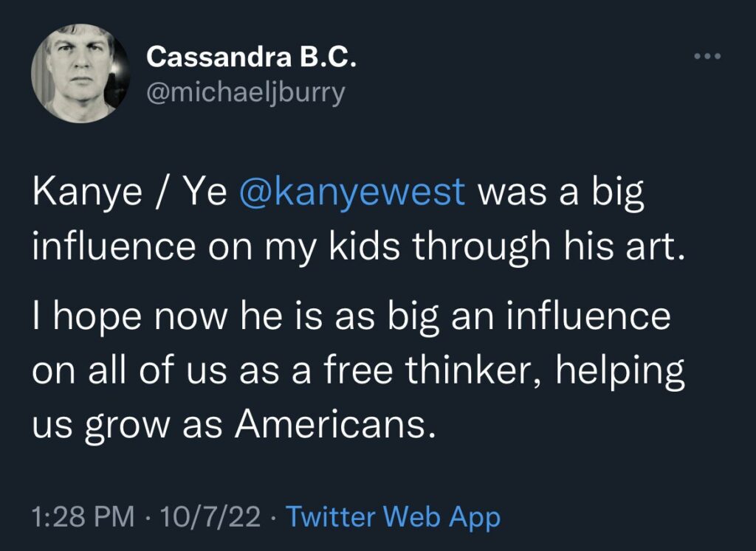Open the @kanyewest mention link
Screen dimensions: 756x551
(x=353, y=192)
